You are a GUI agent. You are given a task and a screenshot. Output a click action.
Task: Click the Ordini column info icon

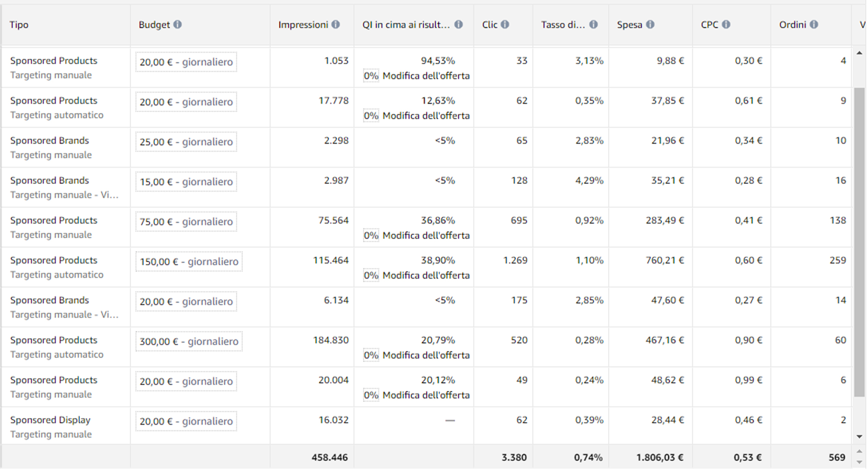[814, 24]
